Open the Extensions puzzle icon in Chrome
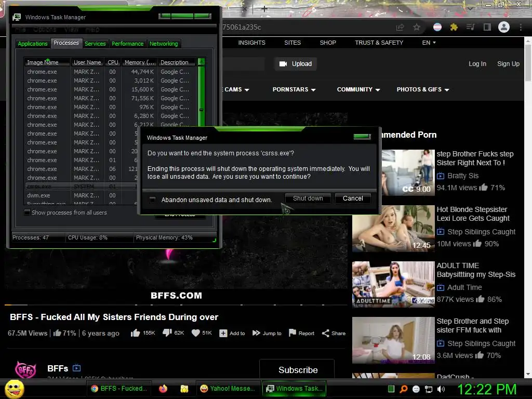The image size is (532, 399). pyautogui.click(x=454, y=27)
